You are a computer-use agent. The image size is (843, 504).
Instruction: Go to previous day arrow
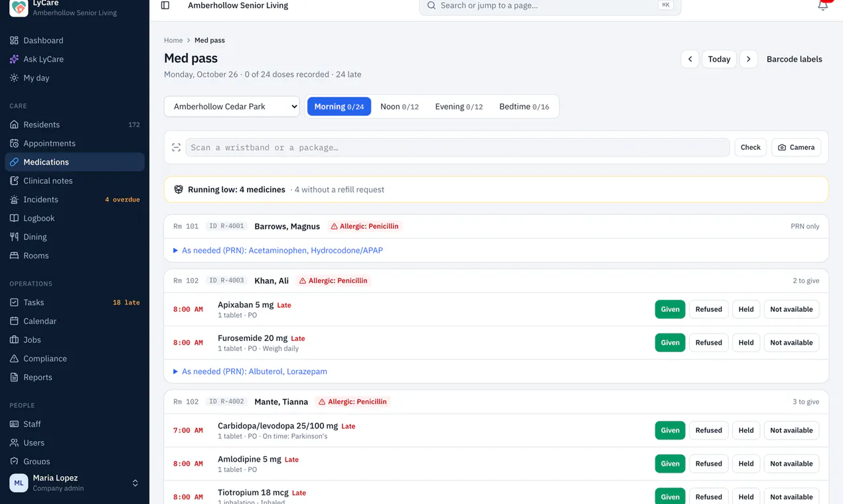click(690, 59)
